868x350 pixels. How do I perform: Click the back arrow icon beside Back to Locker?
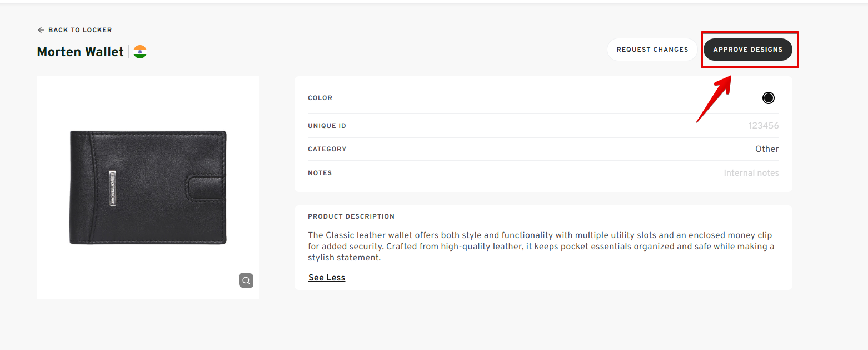[x=41, y=30]
